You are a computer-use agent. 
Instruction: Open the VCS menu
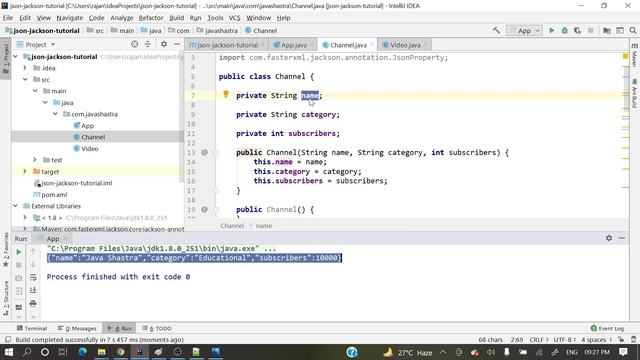pyautogui.click(x=234, y=18)
